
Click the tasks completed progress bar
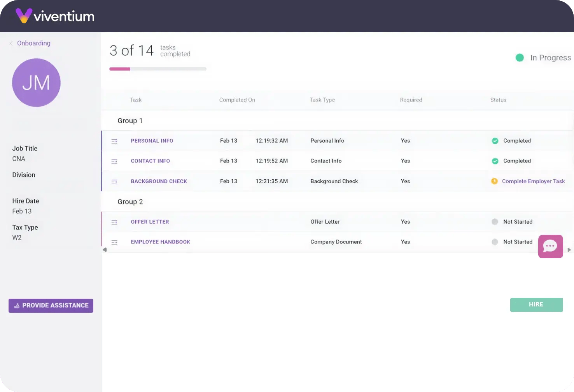click(157, 69)
